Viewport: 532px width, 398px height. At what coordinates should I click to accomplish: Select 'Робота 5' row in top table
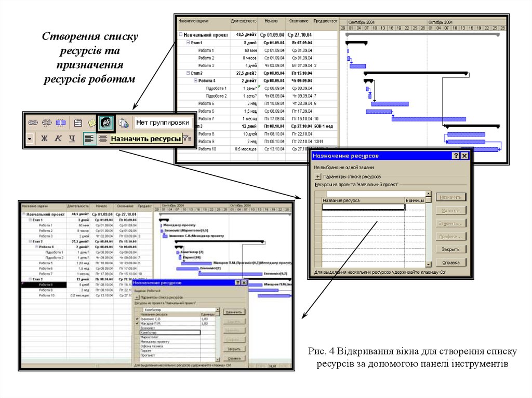(x=258, y=103)
